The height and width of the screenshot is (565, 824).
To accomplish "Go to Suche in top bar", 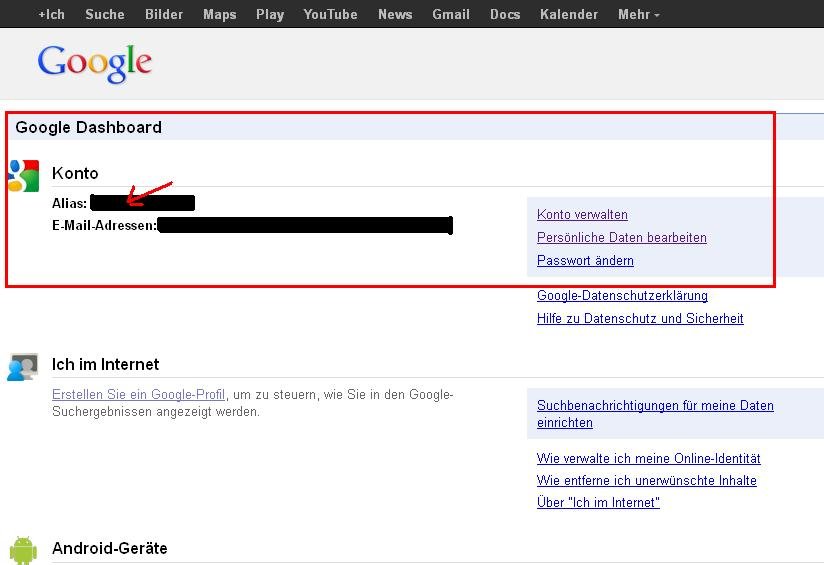I will 105,14.
